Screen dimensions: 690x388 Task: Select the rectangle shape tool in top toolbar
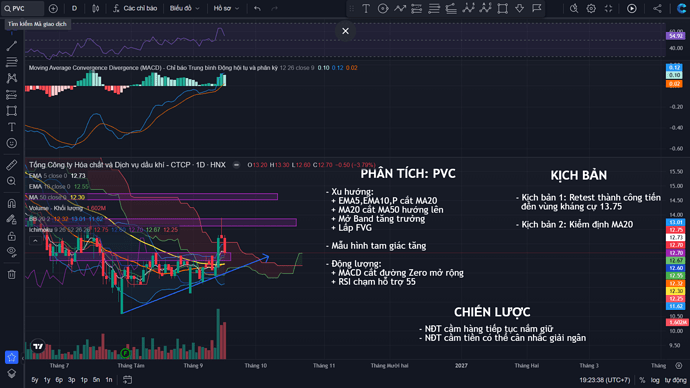[x=503, y=8]
